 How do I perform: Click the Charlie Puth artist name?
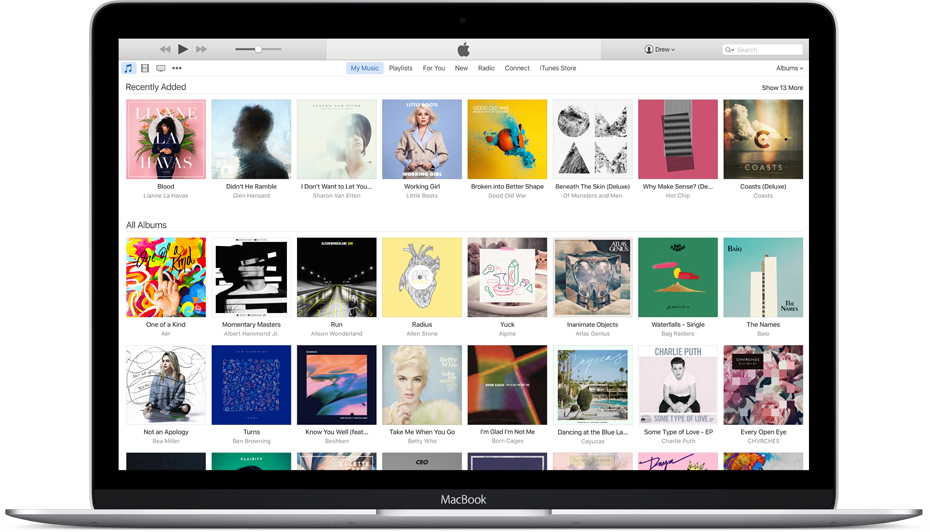point(678,441)
